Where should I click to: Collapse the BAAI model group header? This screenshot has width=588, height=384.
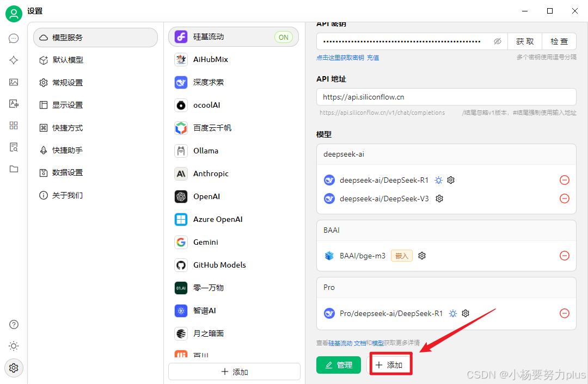(446, 231)
